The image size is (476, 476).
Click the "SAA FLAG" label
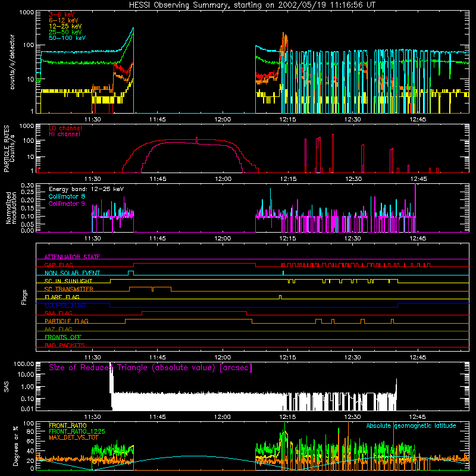[x=58, y=314]
